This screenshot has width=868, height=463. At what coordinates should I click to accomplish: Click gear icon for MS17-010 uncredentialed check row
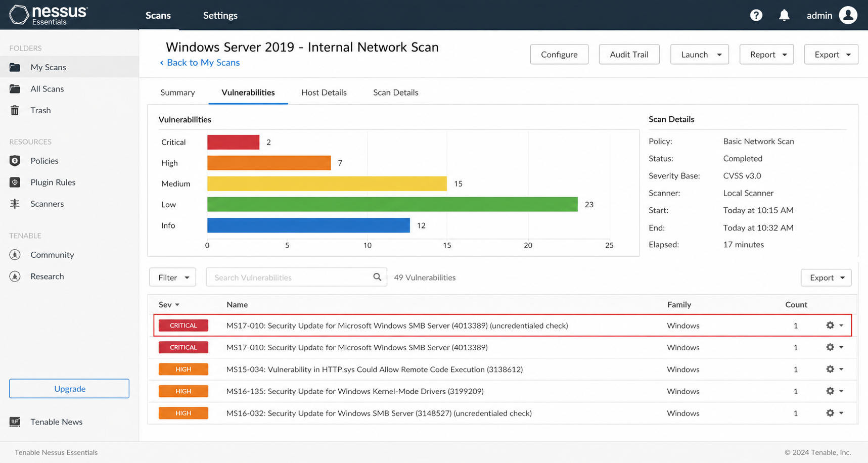click(x=830, y=326)
